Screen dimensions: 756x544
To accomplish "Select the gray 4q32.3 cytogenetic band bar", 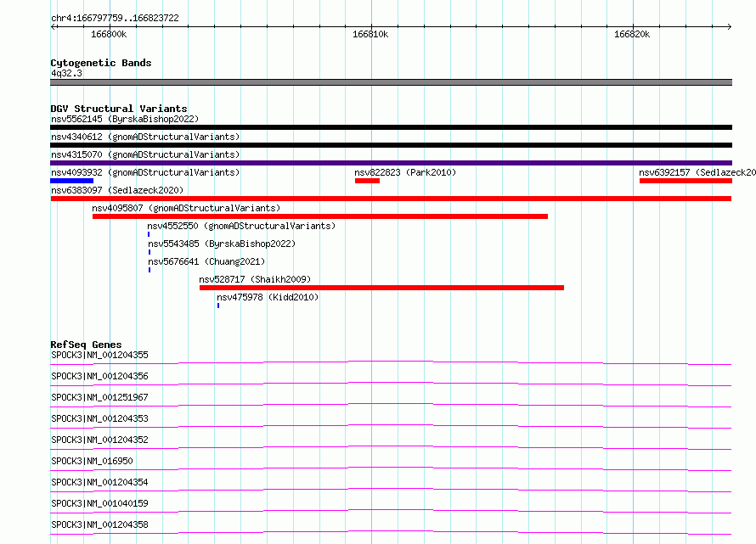I will click(x=391, y=82).
